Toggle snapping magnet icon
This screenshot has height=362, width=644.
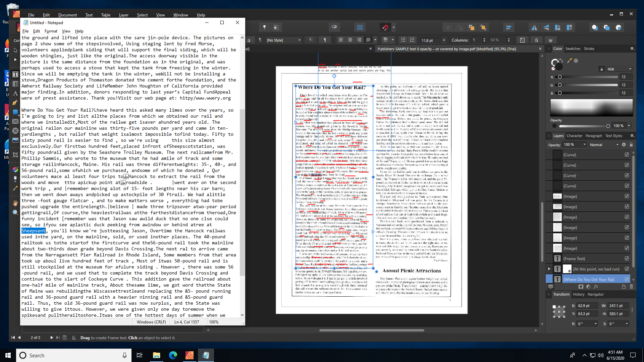[385, 27]
